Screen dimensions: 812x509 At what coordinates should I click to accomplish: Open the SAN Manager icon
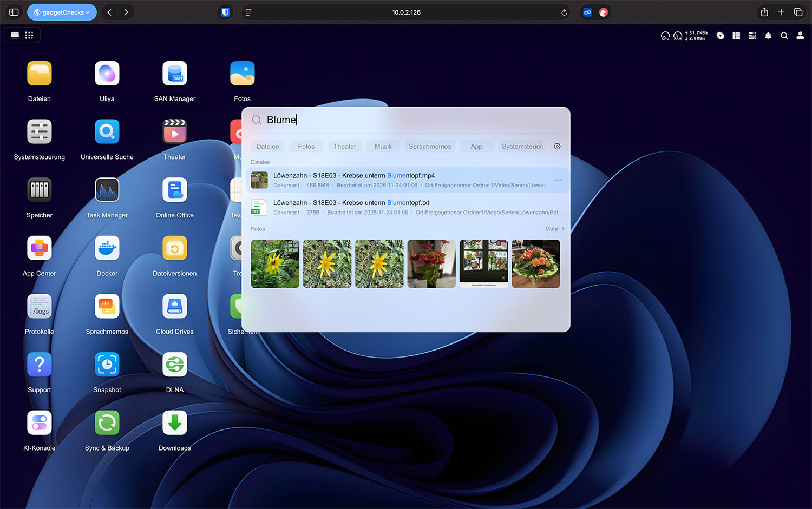(x=174, y=74)
